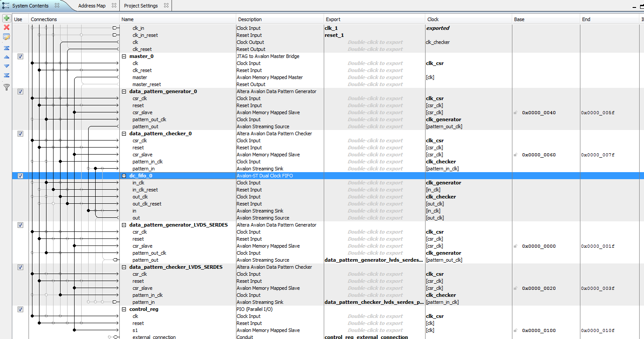
Task: Switch to the Address Map tab
Action: click(92, 6)
